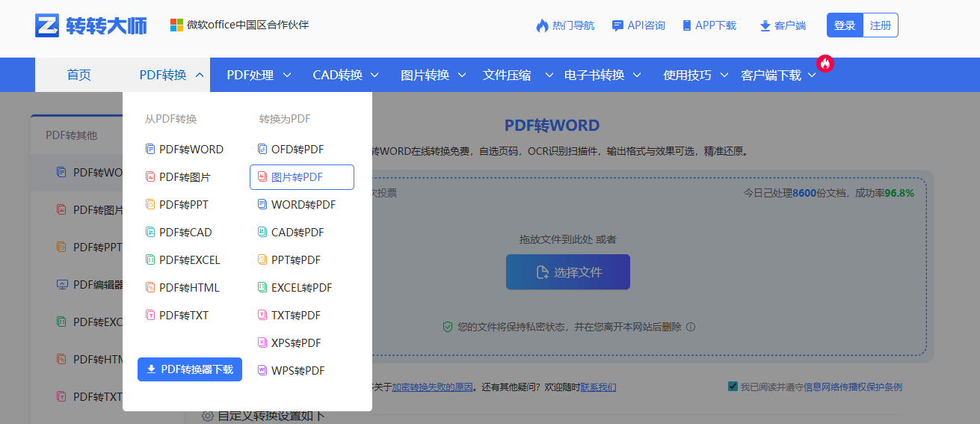Image resolution: width=980 pixels, height=424 pixels.
Task: Expand the 电子书转换 menu chevron
Action: coord(637,75)
